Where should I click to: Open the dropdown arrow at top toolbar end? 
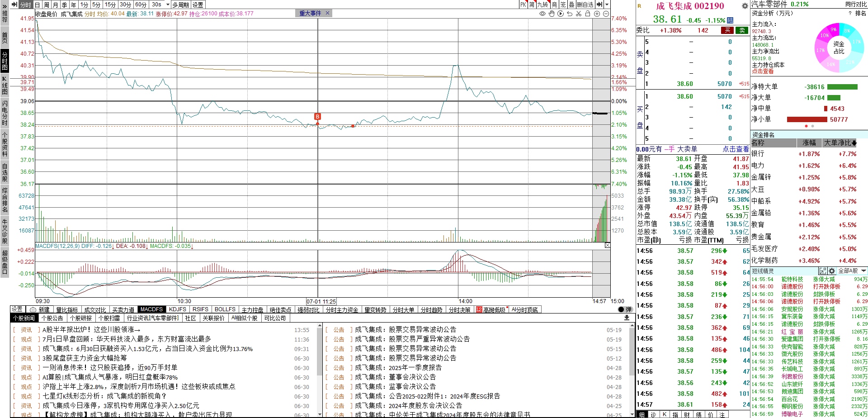coord(607,5)
